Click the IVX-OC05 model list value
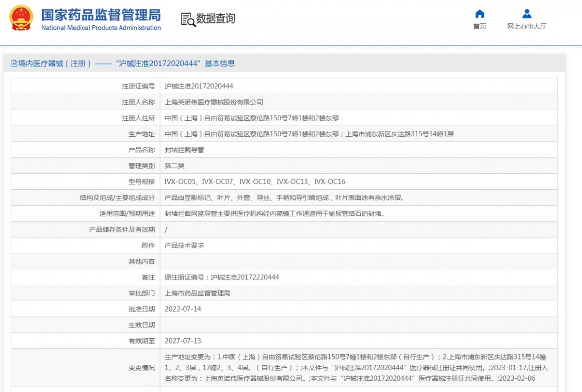582x392 pixels. point(255,182)
